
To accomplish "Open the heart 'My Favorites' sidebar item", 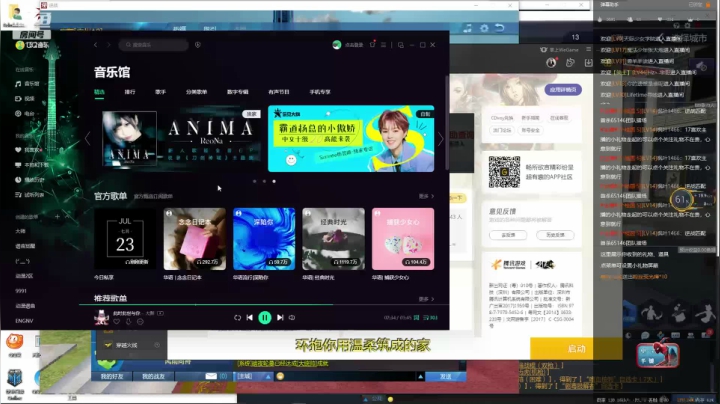I will (x=28, y=150).
